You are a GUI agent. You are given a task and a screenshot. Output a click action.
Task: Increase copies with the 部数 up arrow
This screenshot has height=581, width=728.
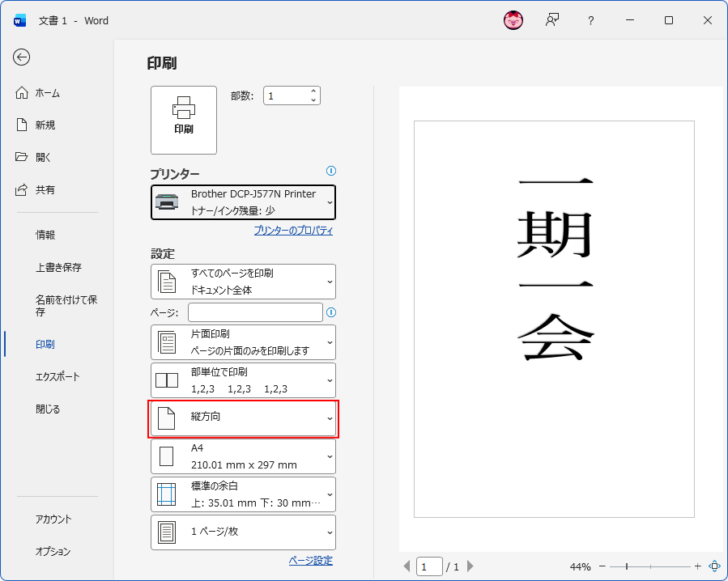(313, 91)
